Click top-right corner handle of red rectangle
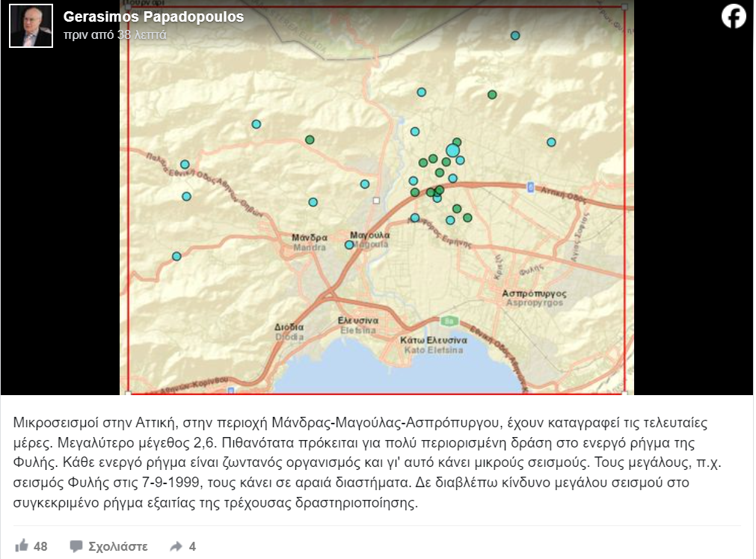 coord(624,6)
